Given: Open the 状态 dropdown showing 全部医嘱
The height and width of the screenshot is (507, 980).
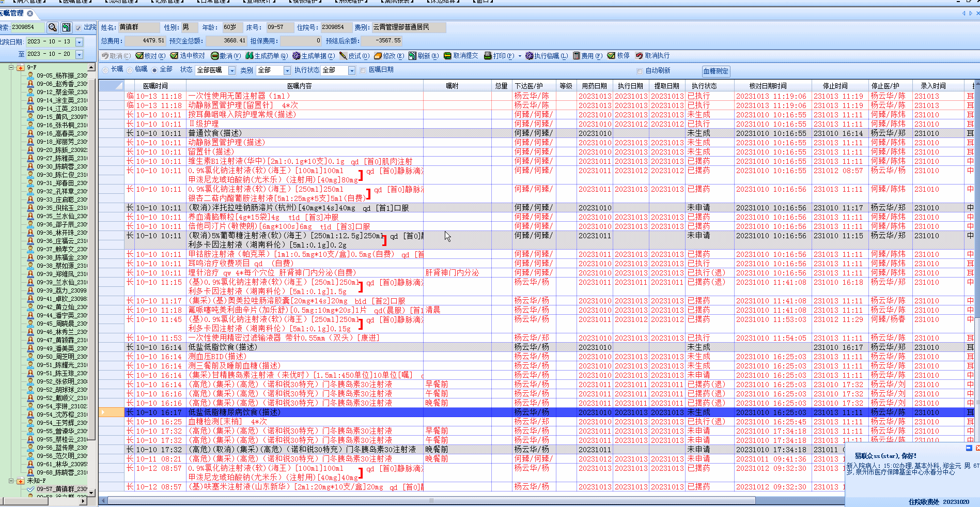Looking at the screenshot, I should tap(231, 70).
